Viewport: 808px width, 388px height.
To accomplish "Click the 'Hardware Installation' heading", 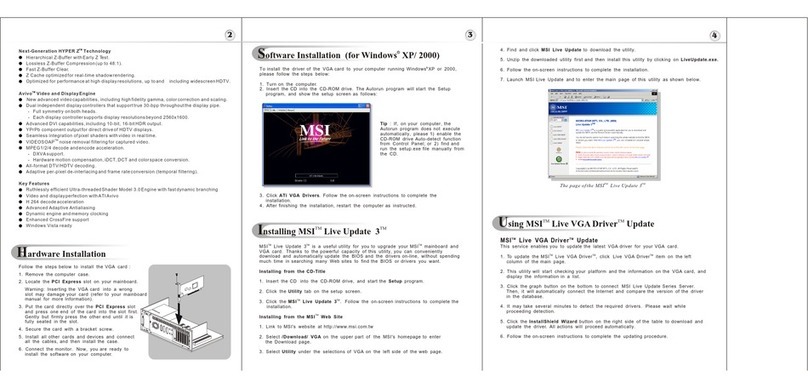I will click(61, 254).
